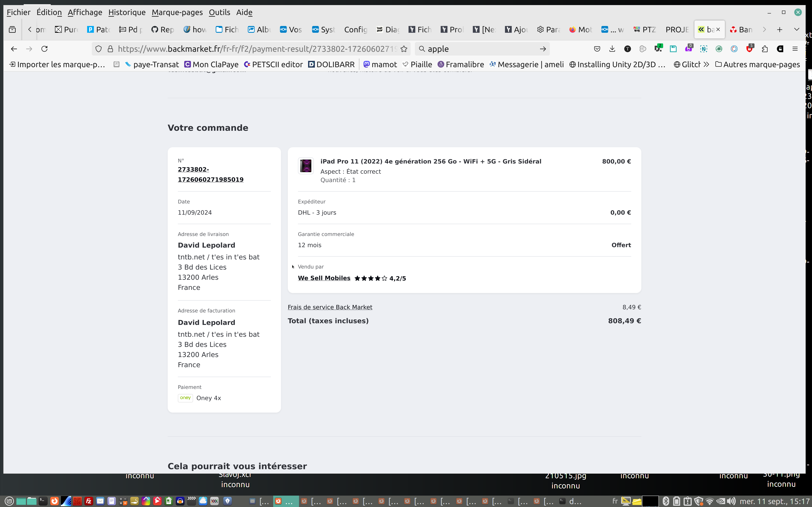Viewport: 812px width, 507px height.
Task: Open the extensions puzzle-piece icon
Action: (765, 49)
